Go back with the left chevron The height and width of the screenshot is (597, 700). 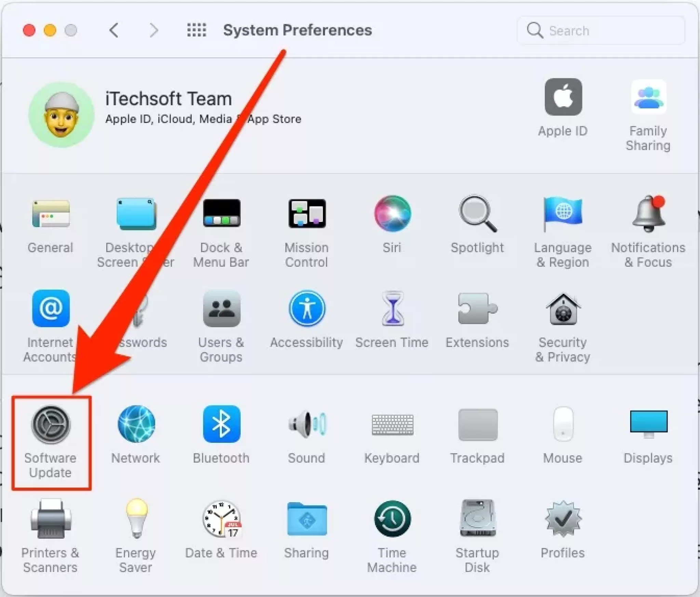[114, 30]
